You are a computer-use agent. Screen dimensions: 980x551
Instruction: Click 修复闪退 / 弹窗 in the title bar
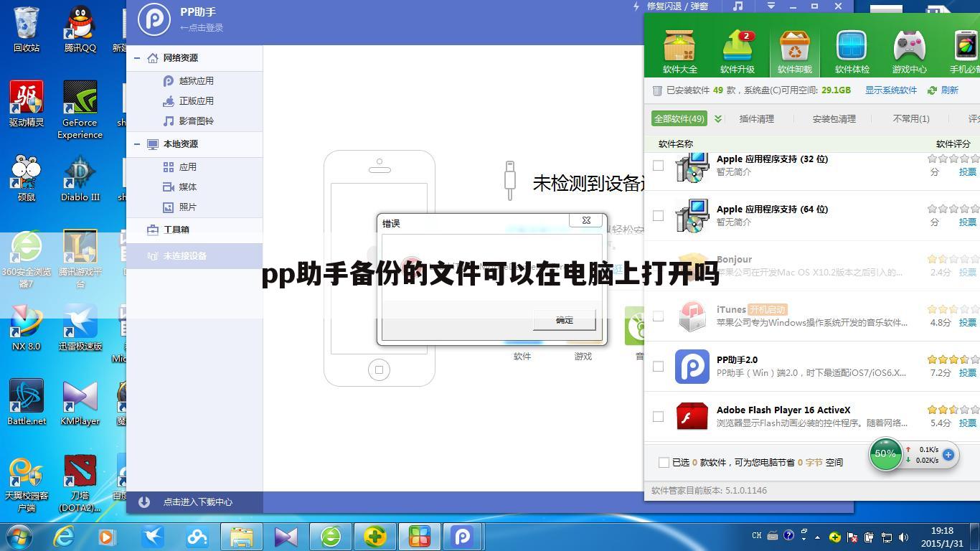coord(677,6)
